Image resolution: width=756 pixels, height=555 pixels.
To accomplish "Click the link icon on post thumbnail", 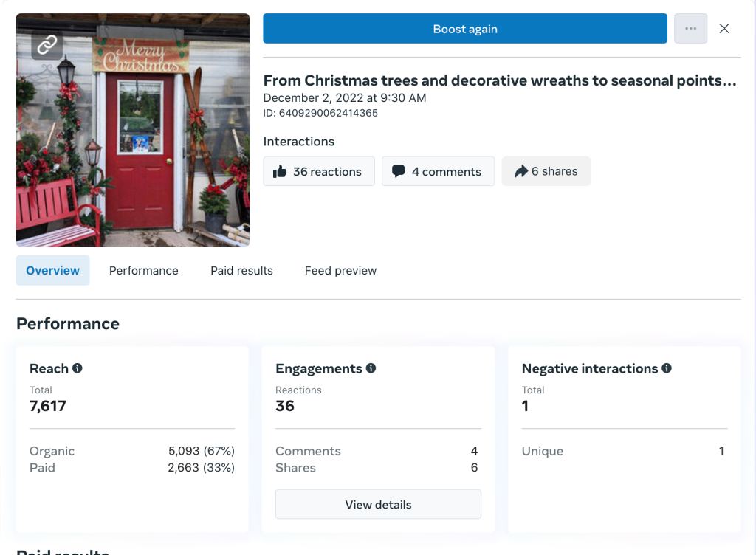I will [x=47, y=45].
